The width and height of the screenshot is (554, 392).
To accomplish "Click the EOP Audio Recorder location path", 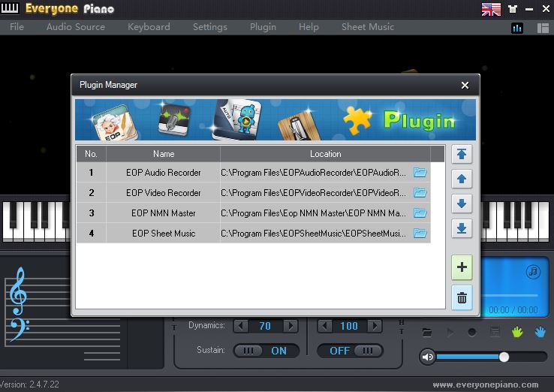I will click(313, 173).
